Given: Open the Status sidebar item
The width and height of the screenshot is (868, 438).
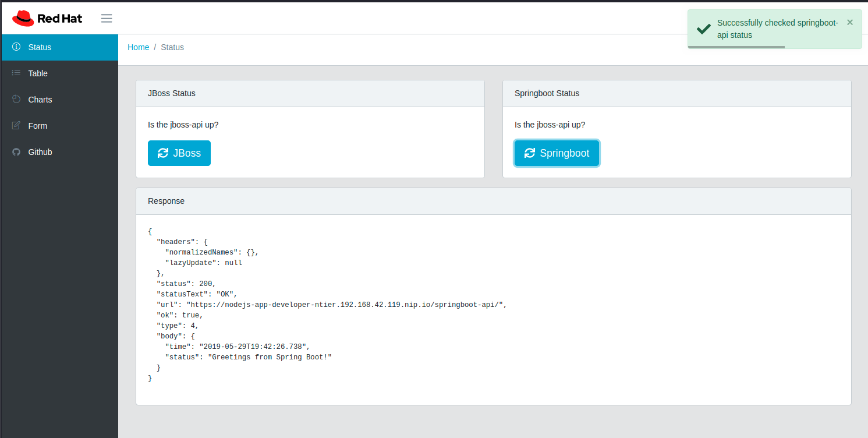Looking at the screenshot, I should pos(60,47).
